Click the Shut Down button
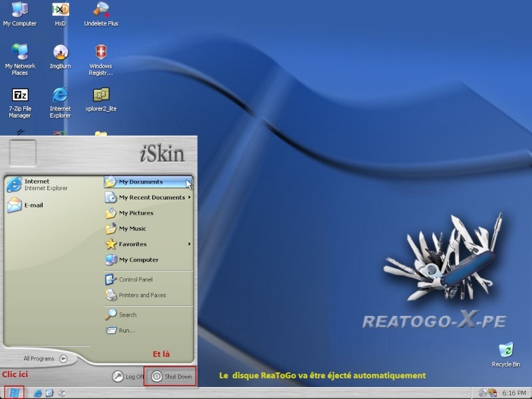The height and width of the screenshot is (399, 532). pos(172,376)
